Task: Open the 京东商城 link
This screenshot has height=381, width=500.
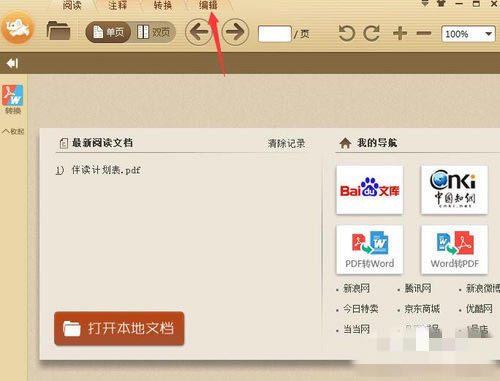Action: click(422, 309)
